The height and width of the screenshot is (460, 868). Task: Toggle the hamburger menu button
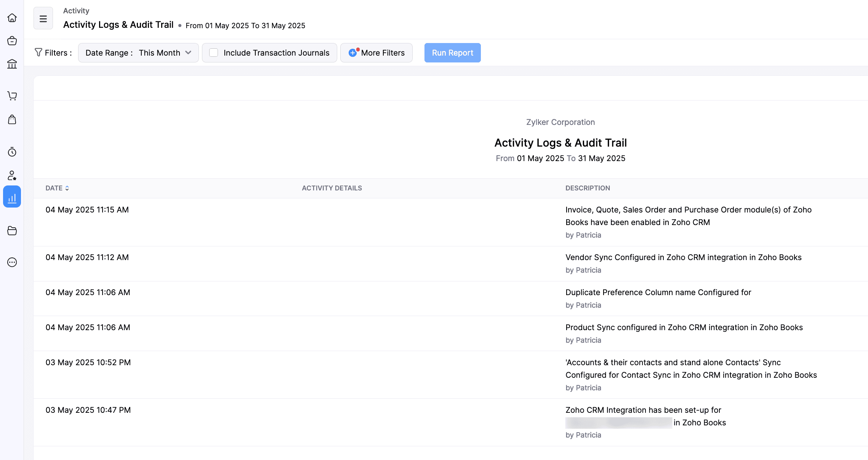click(43, 18)
